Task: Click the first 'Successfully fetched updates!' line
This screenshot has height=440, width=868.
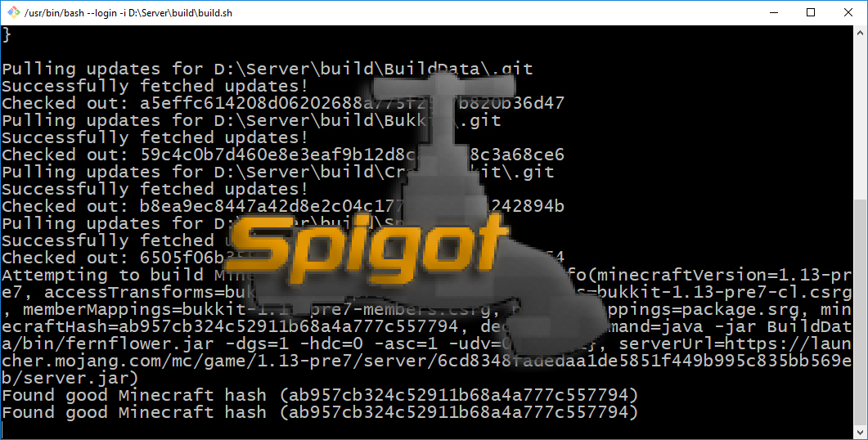Action: pos(155,87)
